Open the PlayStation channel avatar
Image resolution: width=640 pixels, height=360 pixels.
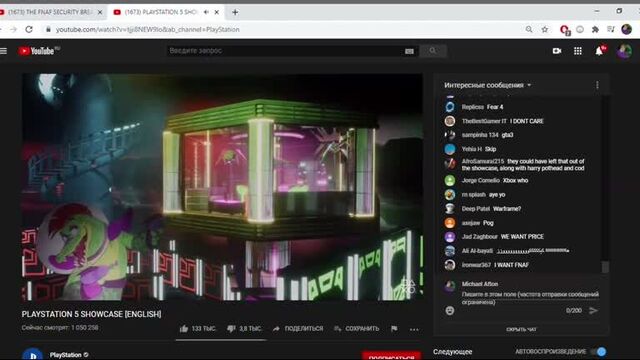point(33,354)
